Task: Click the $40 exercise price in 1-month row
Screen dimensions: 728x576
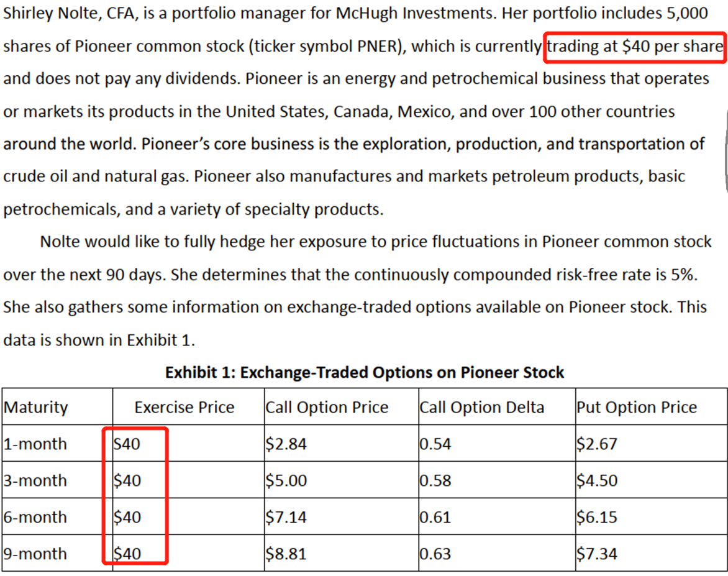Action: coord(127,444)
